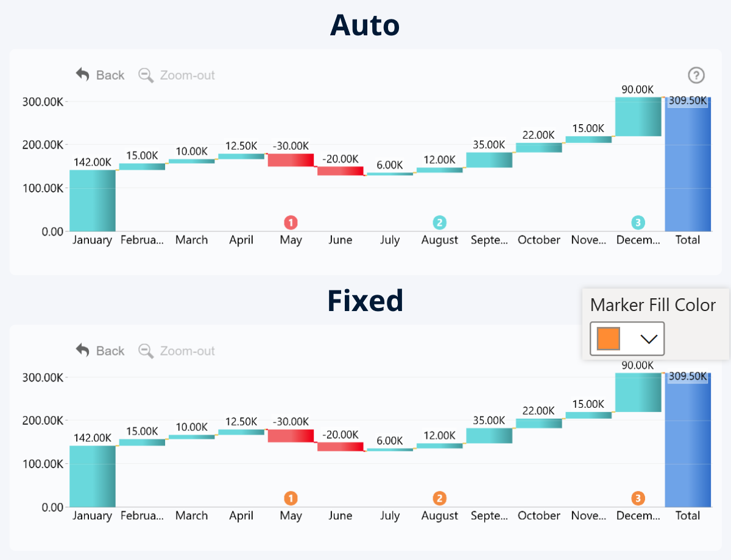Viewport: 731px width, 560px height.
Task: Open the help question mark icon
Action: pyautogui.click(x=696, y=75)
